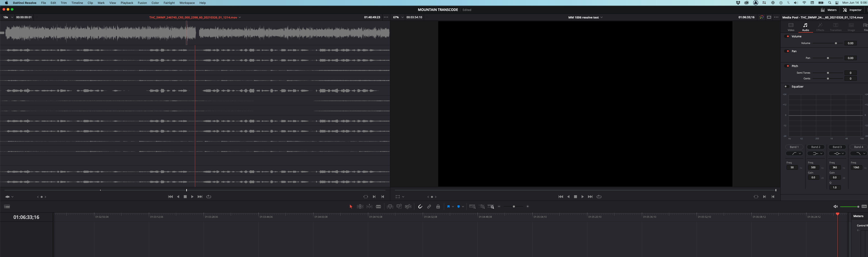Activate Dynamic Trim Mode tool
868x257 pixels.
click(369, 206)
